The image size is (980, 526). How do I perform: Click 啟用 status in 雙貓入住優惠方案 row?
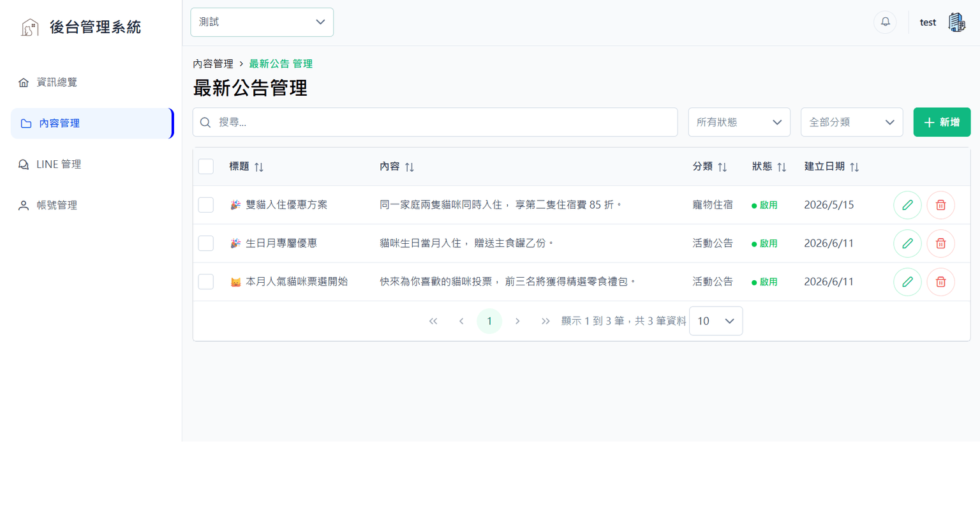pos(764,206)
